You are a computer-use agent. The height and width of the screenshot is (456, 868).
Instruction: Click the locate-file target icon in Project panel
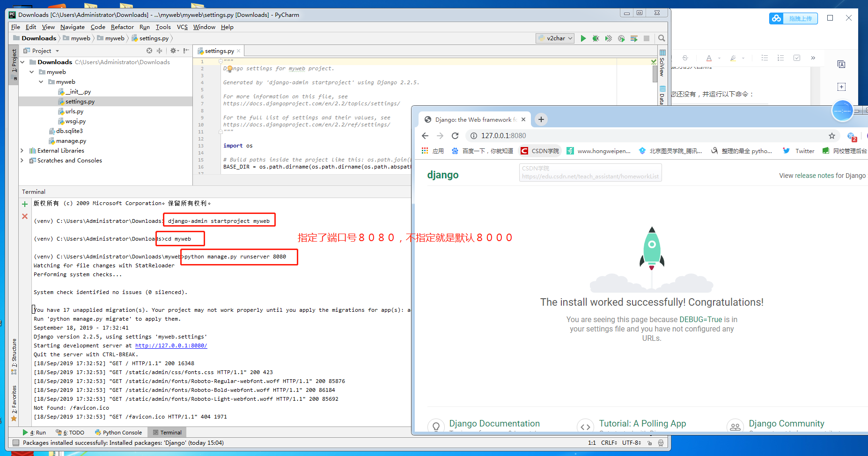point(149,51)
